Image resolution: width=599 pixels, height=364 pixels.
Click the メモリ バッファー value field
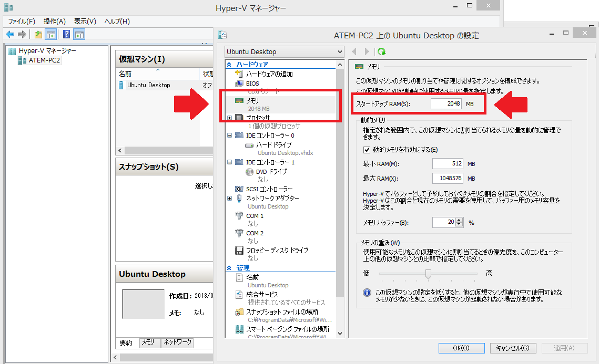444,222
